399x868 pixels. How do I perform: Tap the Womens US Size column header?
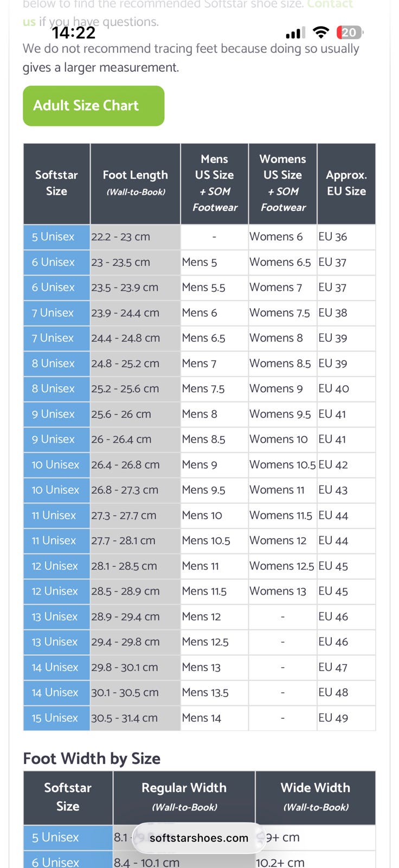283,183
